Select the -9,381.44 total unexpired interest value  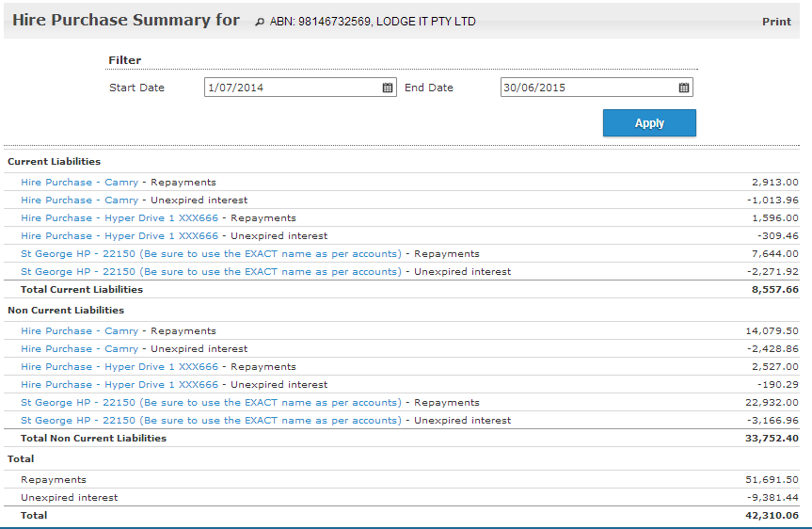[772, 497]
